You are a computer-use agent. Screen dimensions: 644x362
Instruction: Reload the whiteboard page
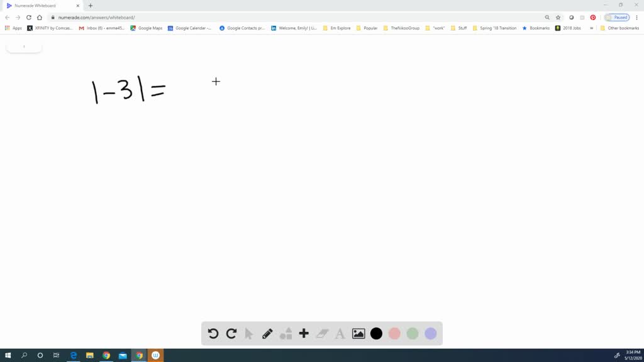coord(29,18)
